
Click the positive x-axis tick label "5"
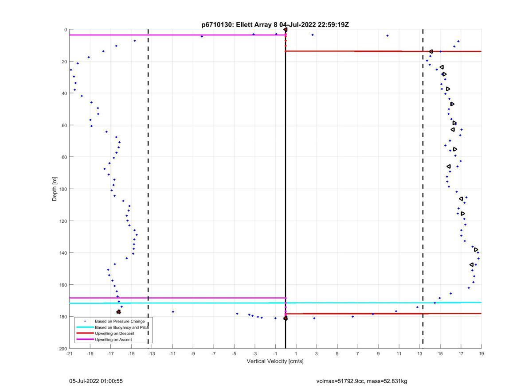point(337,354)
